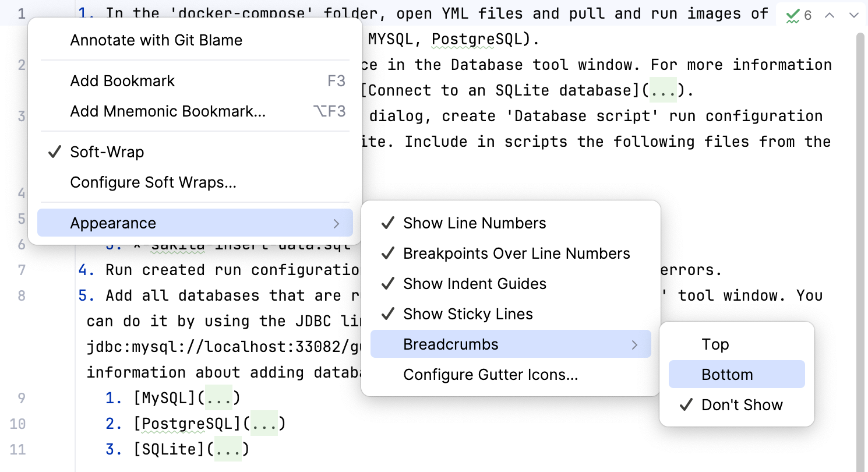This screenshot has width=868, height=472.
Task: Uncheck Show Line Numbers
Action: (474, 223)
